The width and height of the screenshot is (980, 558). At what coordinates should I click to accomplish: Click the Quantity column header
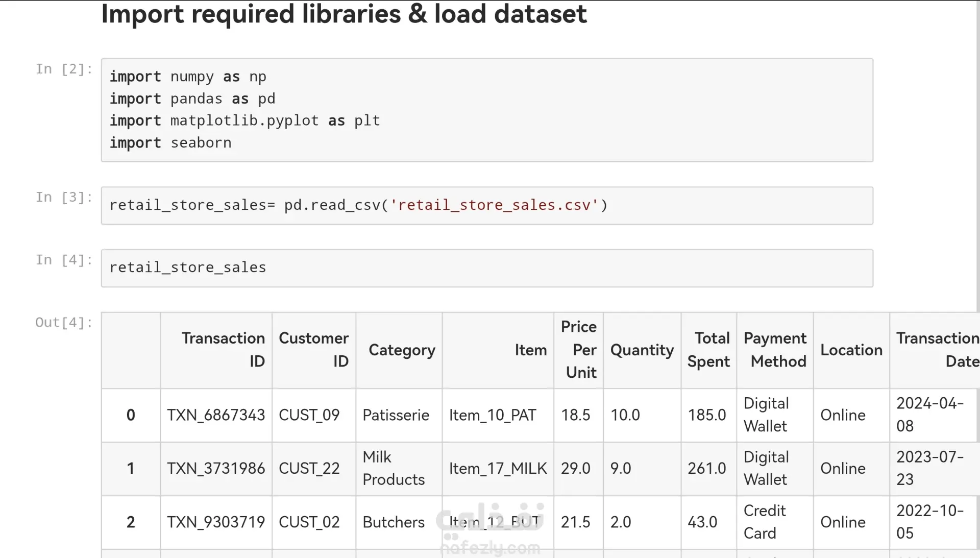pyautogui.click(x=642, y=350)
